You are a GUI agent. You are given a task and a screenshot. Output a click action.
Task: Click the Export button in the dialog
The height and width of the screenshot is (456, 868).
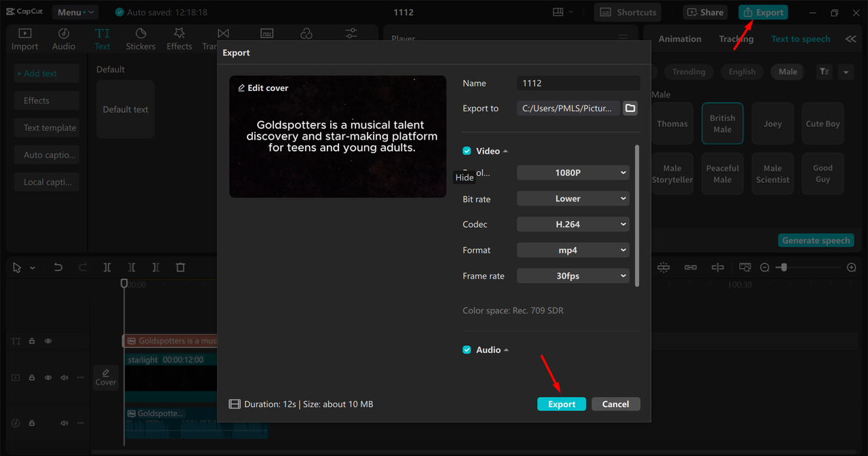[561, 404]
